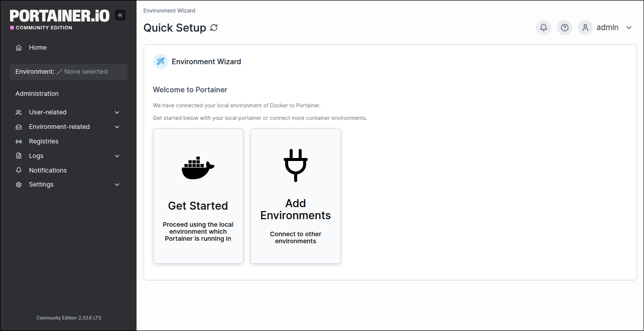Screen dimensions: 644x331
Task: Collapse the sidebar with double-chevron icon
Action: (x=120, y=15)
